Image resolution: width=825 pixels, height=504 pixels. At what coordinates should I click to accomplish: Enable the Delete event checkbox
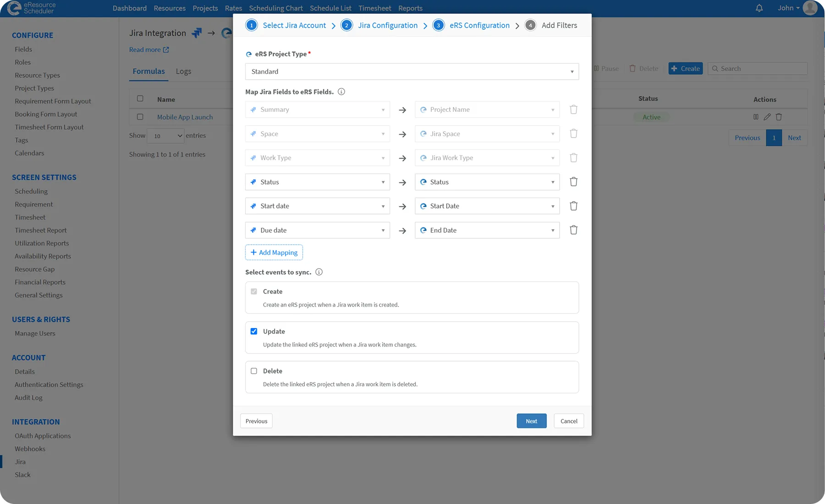pos(254,371)
